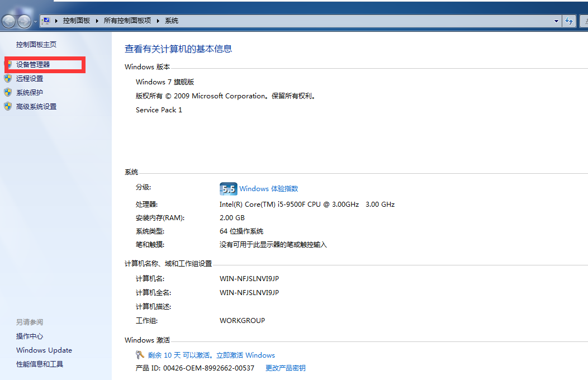Open recent pages dropdown next to Forward button
The image size is (588, 380).
36,22
